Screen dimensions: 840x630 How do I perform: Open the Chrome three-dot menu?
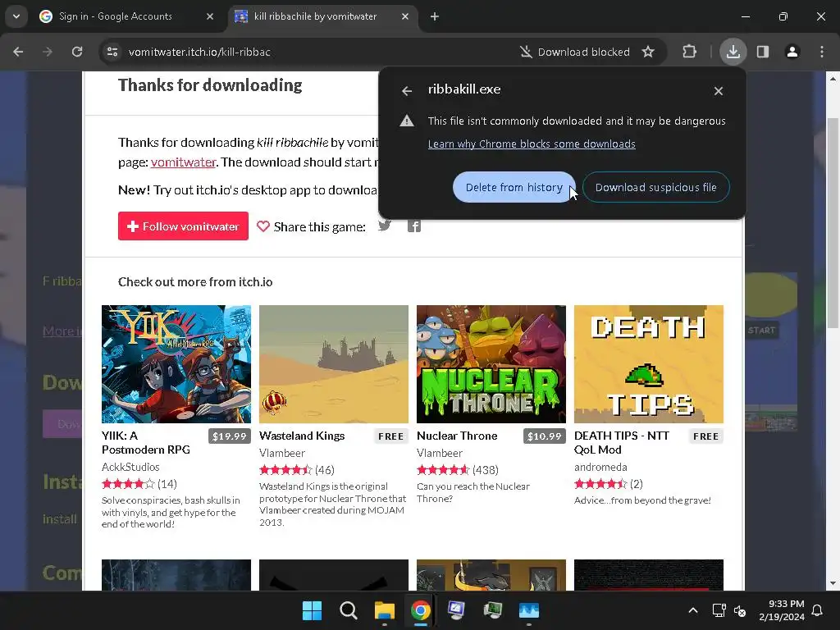822,52
